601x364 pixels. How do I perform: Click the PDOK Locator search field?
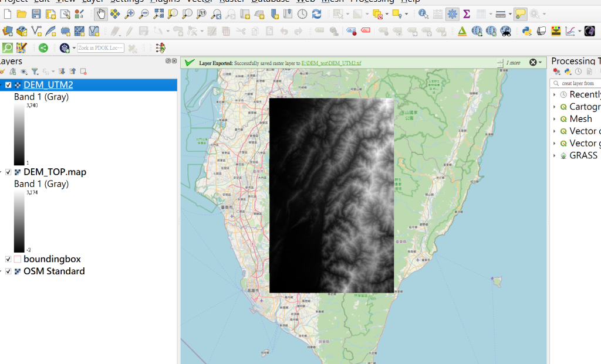(100, 48)
